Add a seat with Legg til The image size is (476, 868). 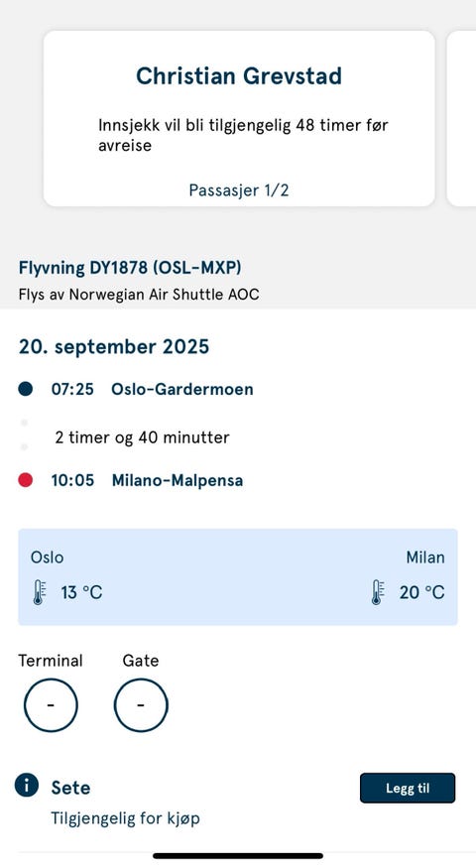click(x=408, y=788)
